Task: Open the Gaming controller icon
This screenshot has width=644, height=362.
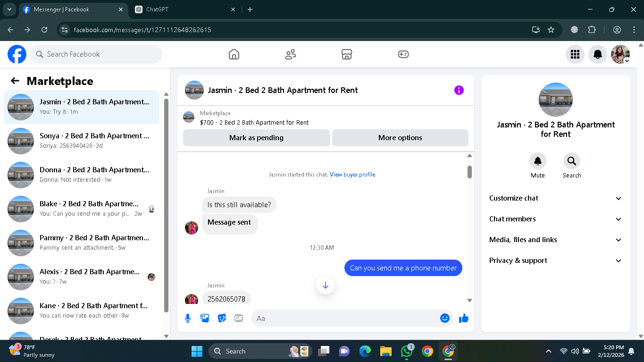Action: (x=403, y=54)
